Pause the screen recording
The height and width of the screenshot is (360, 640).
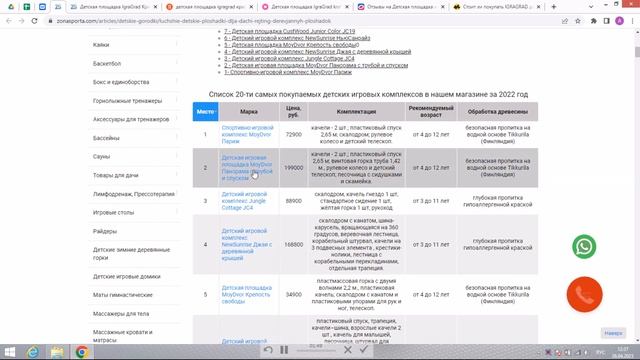pos(284,349)
